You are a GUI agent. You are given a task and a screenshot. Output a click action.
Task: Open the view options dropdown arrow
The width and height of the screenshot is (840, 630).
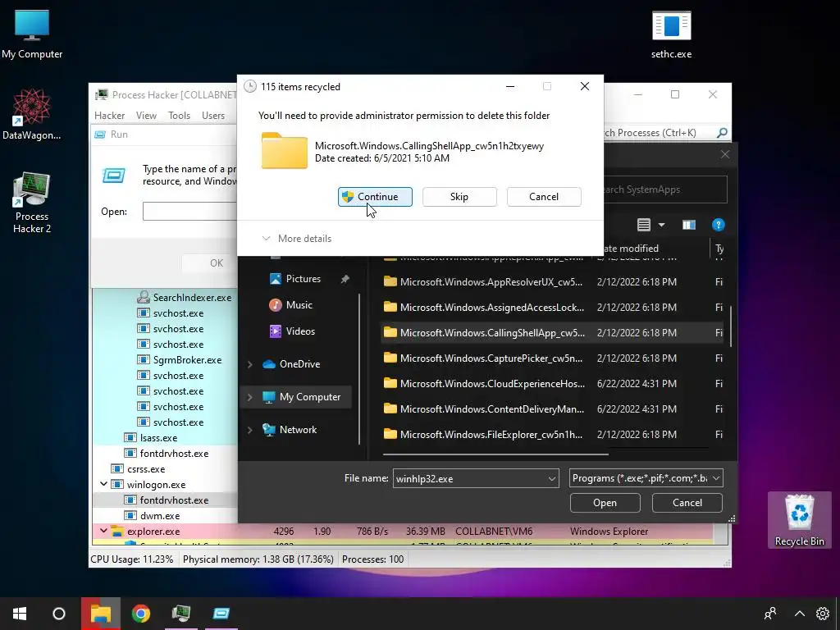point(662,225)
